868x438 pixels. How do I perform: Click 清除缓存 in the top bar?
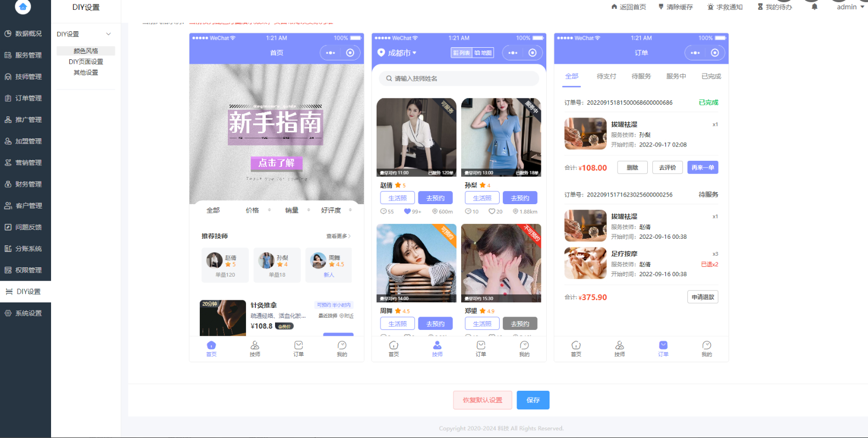tap(675, 7)
